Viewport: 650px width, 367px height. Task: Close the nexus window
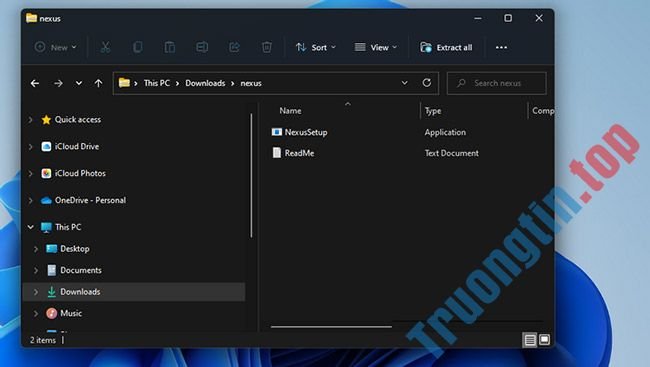click(x=539, y=18)
